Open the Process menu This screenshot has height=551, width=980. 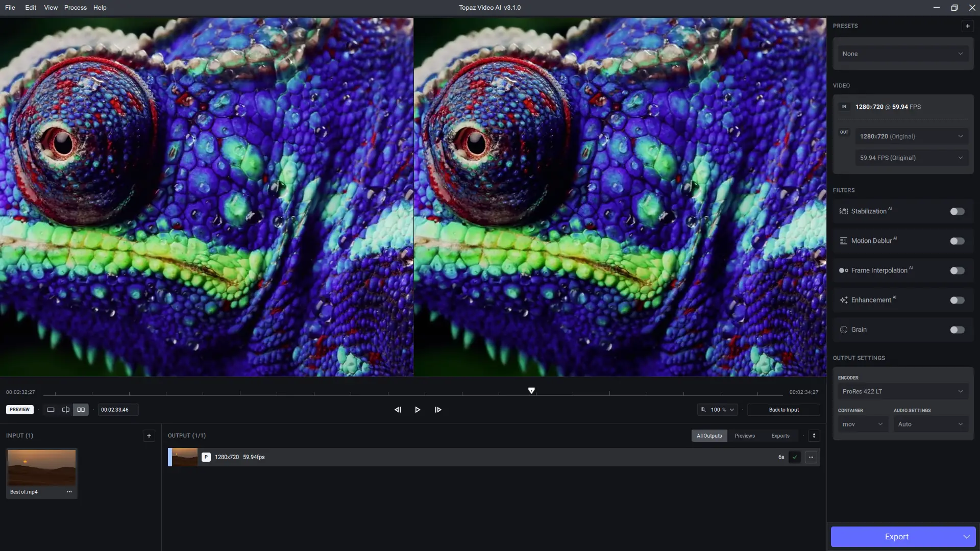[75, 8]
